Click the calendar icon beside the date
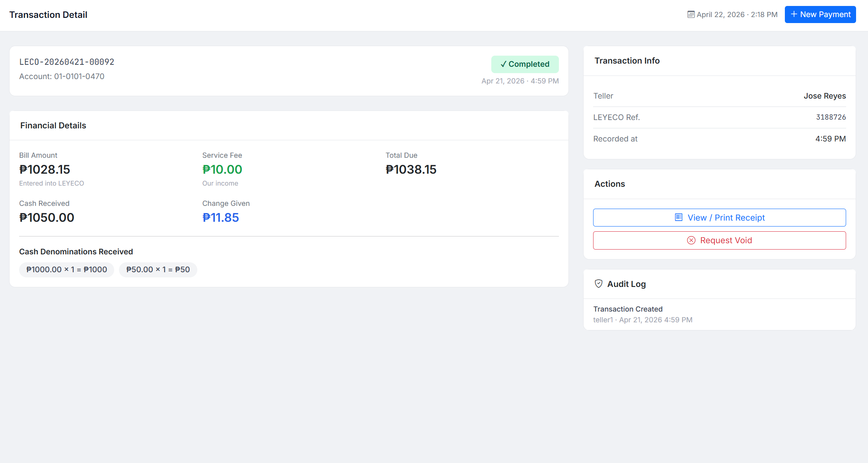The width and height of the screenshot is (868, 463). 691,14
